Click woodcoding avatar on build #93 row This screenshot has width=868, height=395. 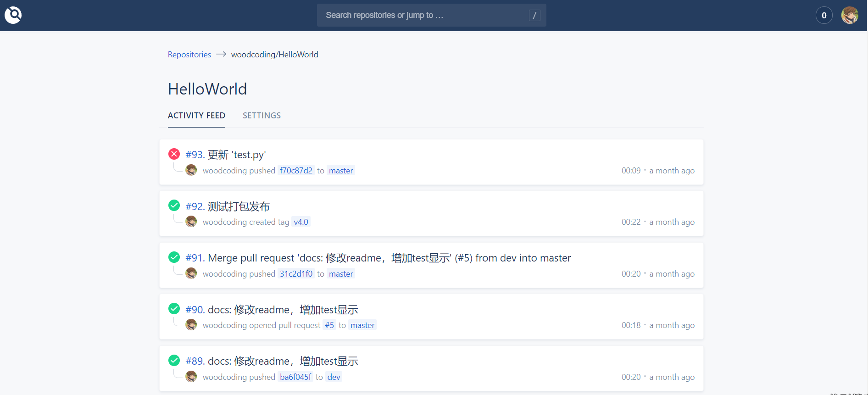(191, 170)
